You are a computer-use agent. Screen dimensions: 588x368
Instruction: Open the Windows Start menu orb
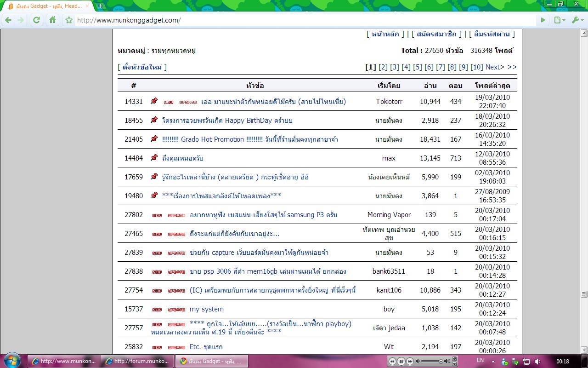12,360
